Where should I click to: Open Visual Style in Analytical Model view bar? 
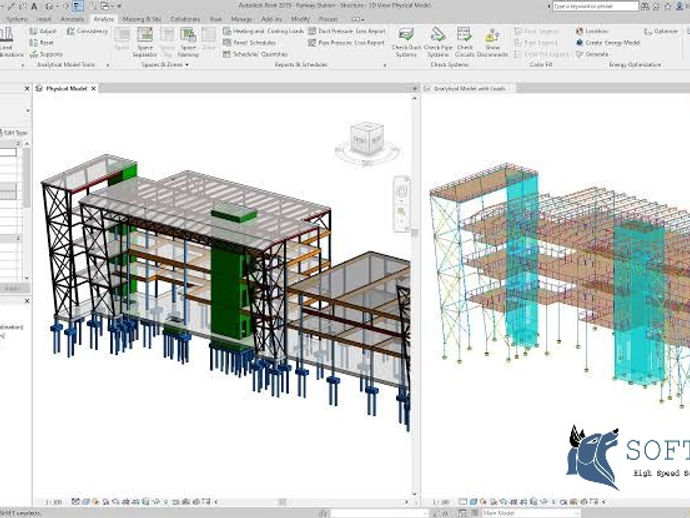point(473,502)
